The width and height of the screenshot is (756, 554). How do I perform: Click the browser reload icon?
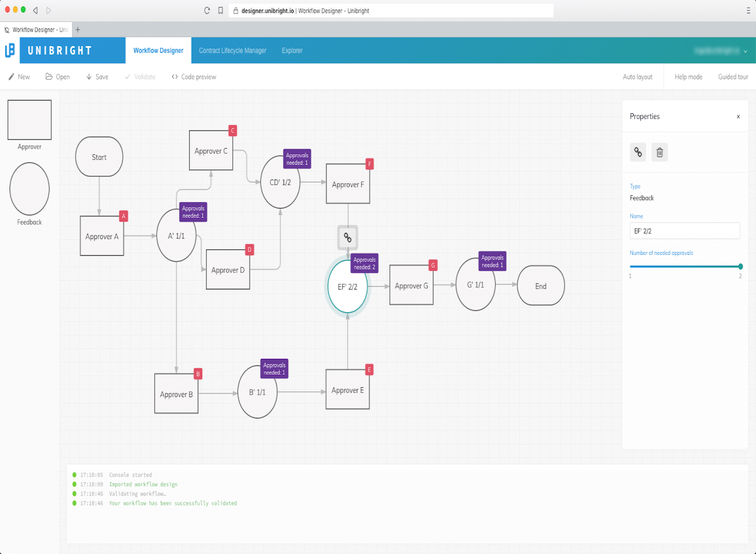(207, 10)
